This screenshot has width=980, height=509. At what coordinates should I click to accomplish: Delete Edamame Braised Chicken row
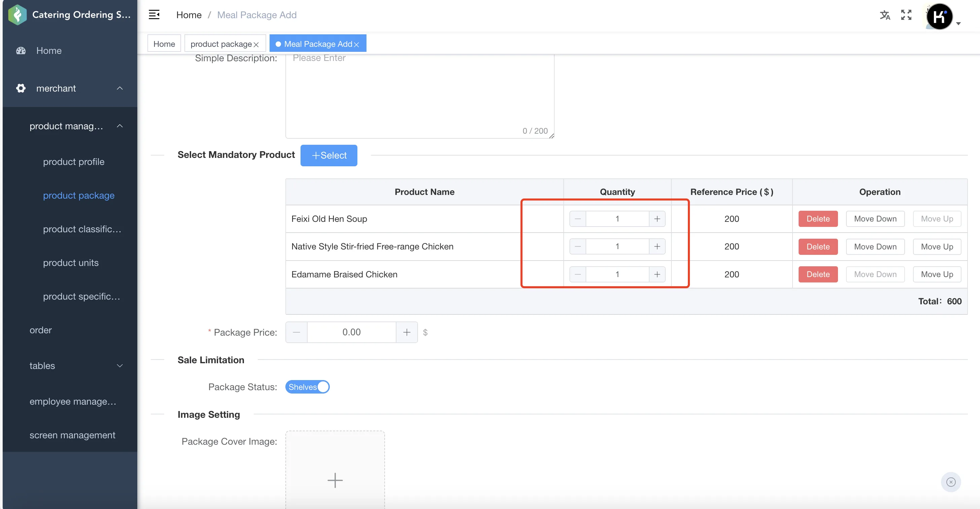pyautogui.click(x=818, y=274)
